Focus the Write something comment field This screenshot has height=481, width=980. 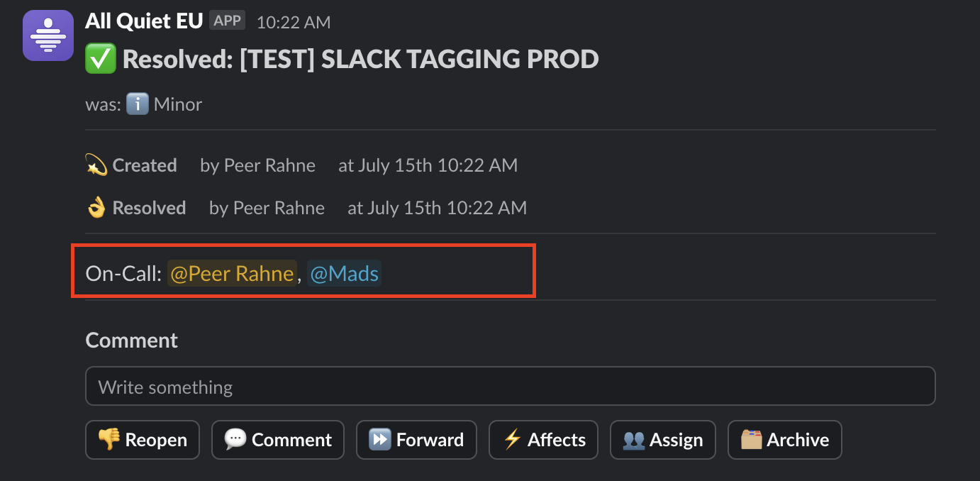pos(510,386)
